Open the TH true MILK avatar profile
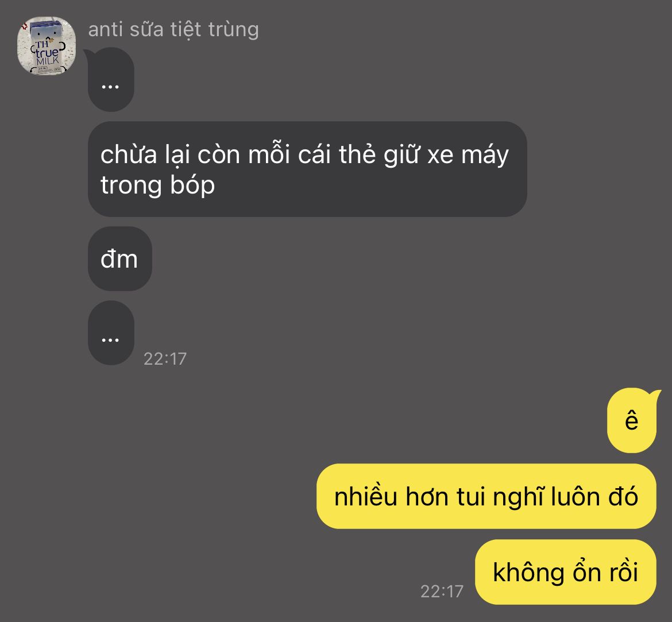 click(x=47, y=46)
